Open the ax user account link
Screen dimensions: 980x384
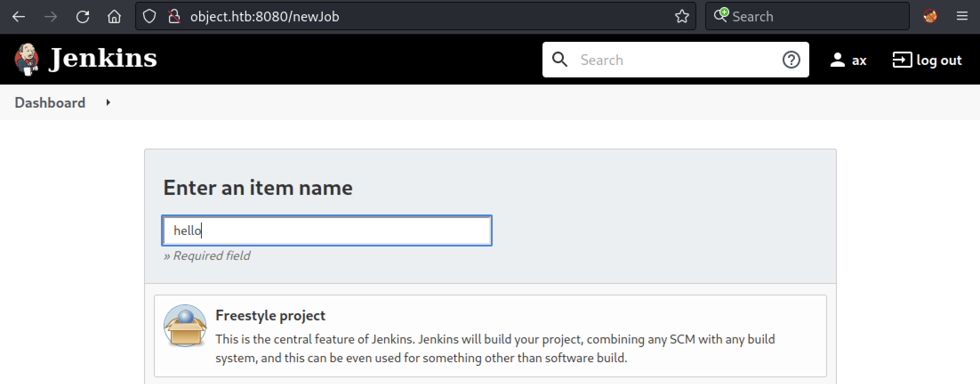click(859, 60)
